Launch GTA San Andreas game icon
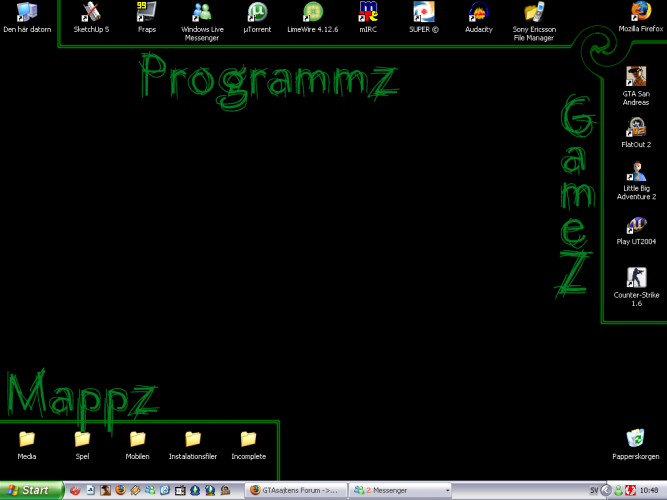 coord(636,77)
